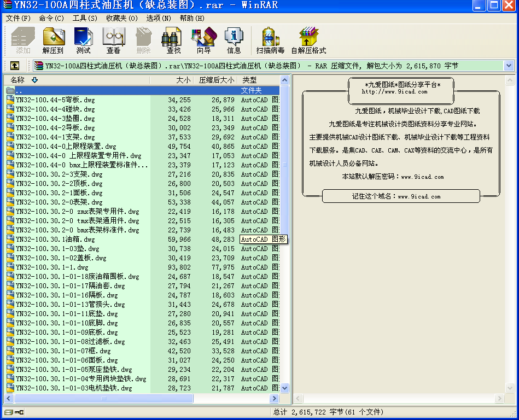519x420 pixels.
Task: Click the Virus Scan (扫描病毒) icon
Action: coord(270,40)
